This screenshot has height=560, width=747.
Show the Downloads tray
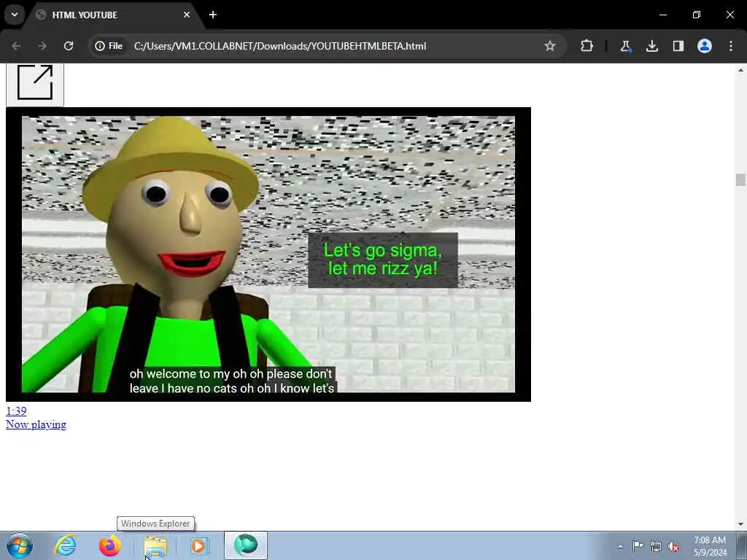tap(652, 46)
